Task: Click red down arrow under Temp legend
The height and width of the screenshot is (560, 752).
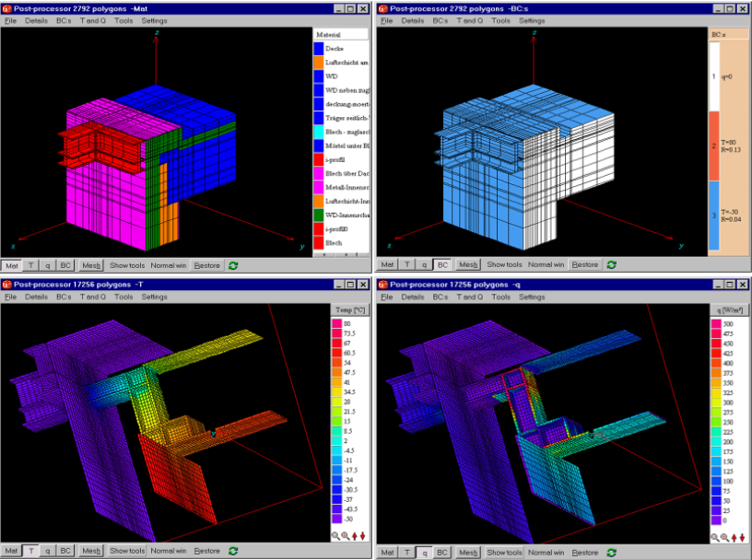Action: click(x=362, y=536)
